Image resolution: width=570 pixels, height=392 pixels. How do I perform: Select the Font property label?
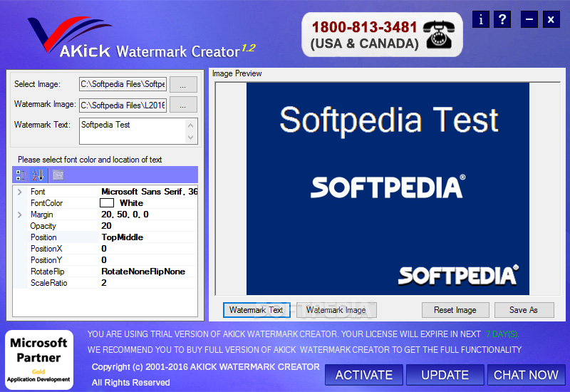pos(38,192)
